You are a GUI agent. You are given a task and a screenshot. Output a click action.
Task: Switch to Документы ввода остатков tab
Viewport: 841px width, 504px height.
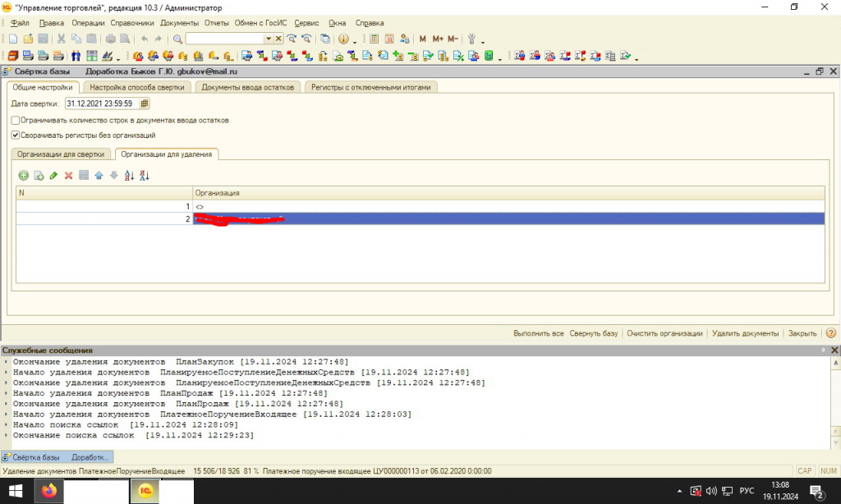pyautogui.click(x=247, y=87)
